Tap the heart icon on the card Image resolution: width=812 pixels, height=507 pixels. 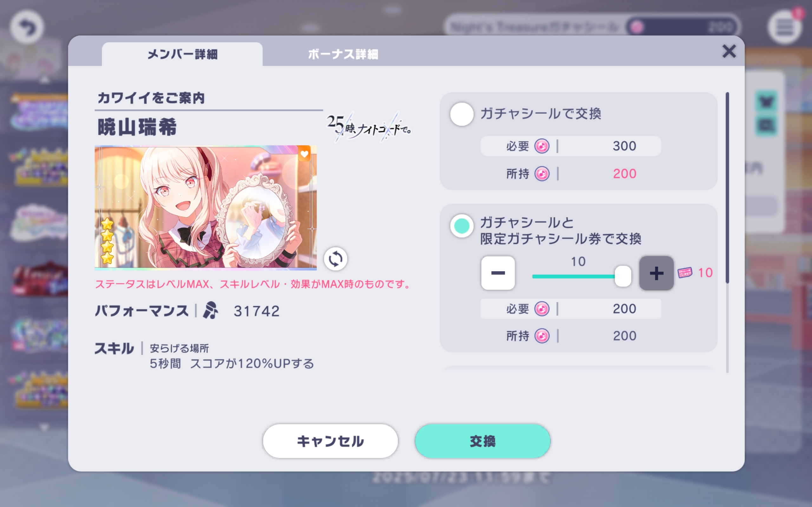(x=304, y=154)
